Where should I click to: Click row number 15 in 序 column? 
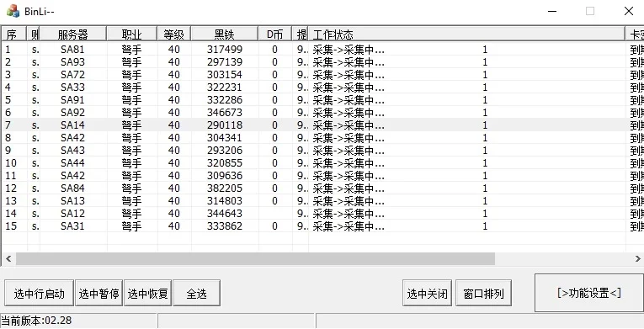(11, 226)
